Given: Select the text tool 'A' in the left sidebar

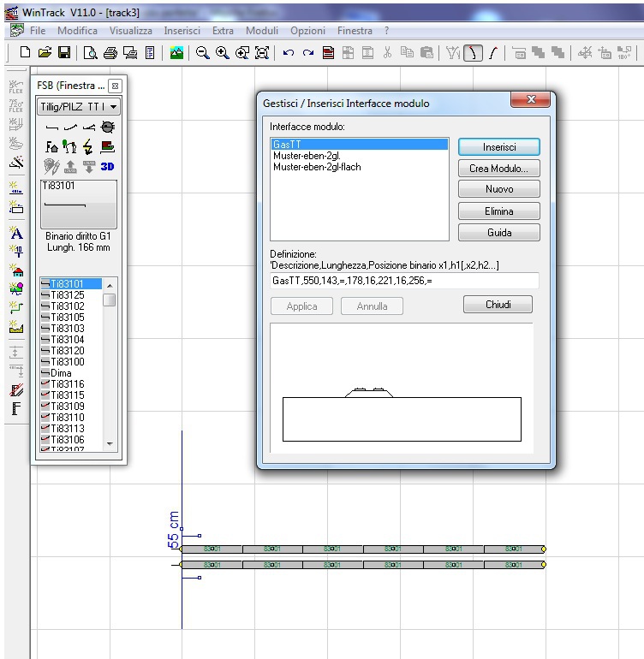Looking at the screenshot, I should (16, 234).
